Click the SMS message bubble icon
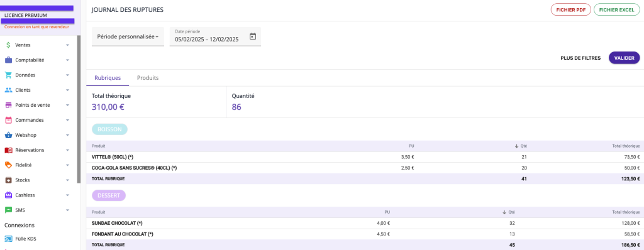The height and width of the screenshot is (250, 644). (x=8, y=210)
